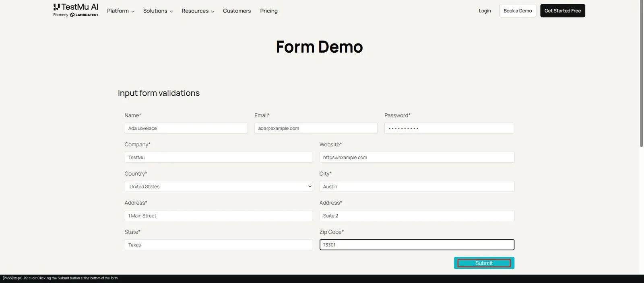Focus the Address field with 1 Main Street
644x283 pixels.
(x=219, y=215)
